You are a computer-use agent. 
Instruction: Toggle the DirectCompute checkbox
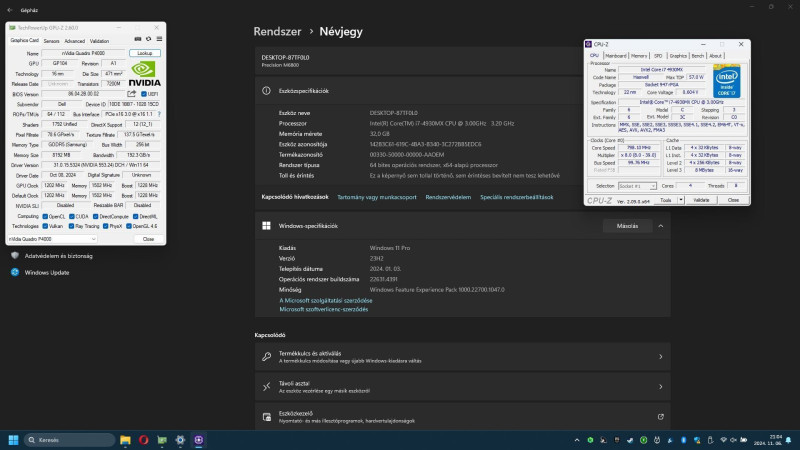click(x=96, y=216)
